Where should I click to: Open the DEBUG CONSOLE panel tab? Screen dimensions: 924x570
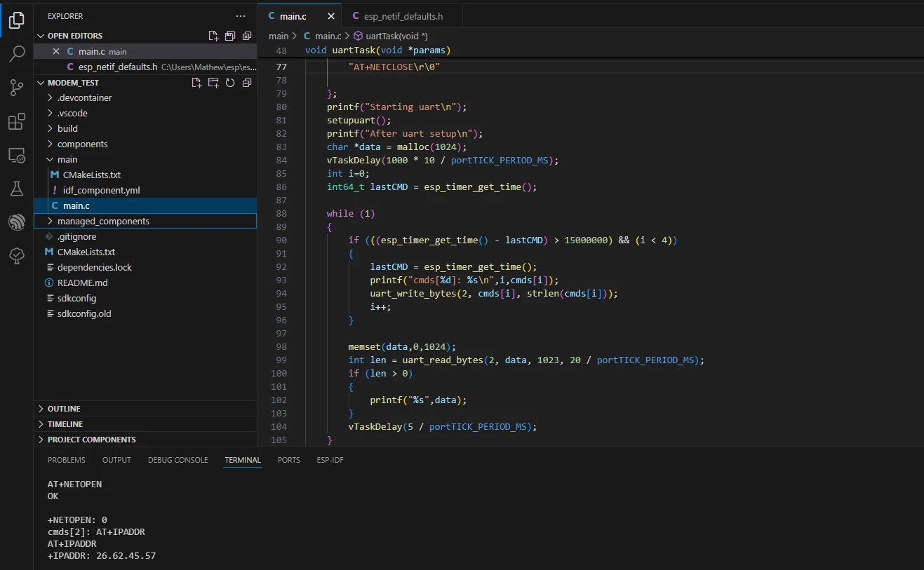[x=178, y=460]
